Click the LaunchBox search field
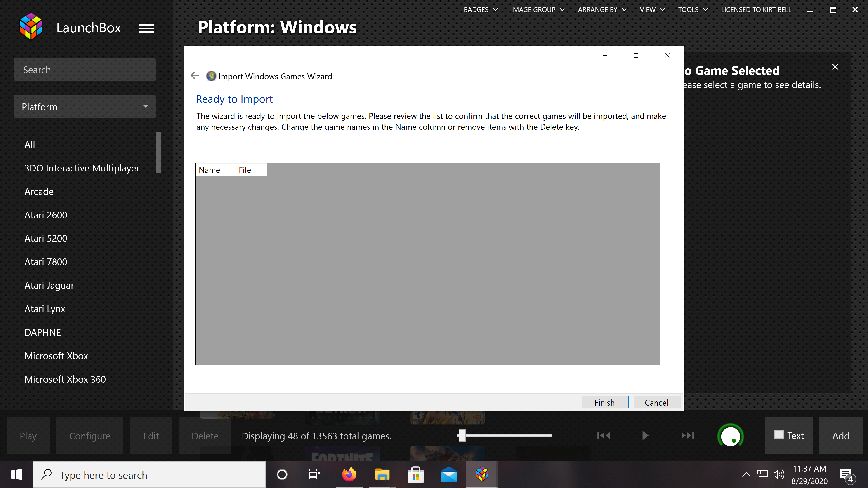 [85, 70]
